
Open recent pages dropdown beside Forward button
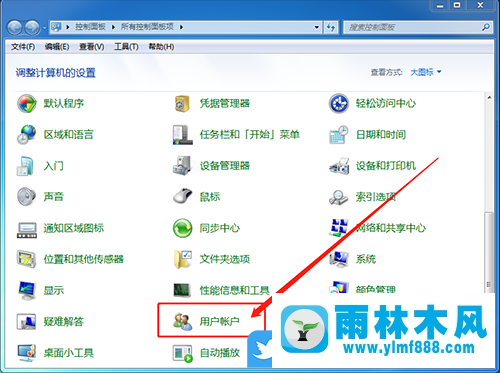44,28
